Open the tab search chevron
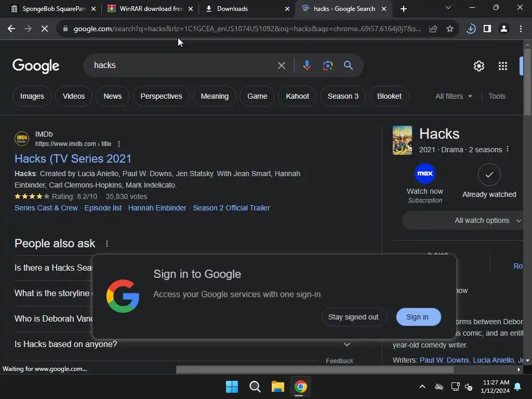The image size is (532, 399). click(x=448, y=7)
